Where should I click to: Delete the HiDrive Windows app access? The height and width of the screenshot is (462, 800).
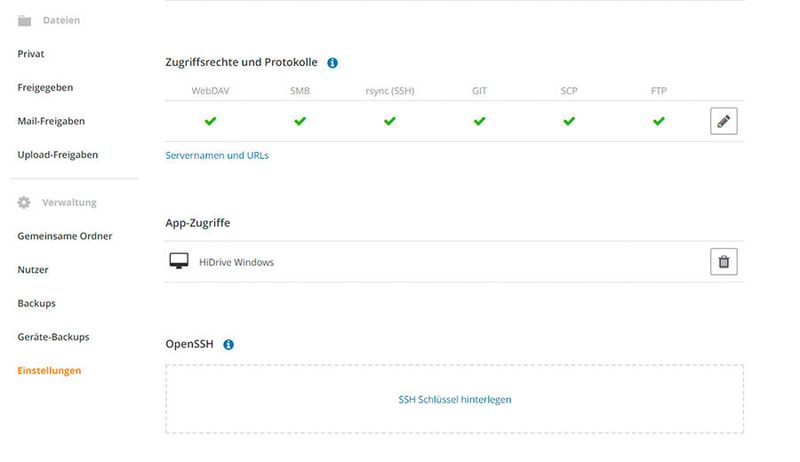point(724,262)
